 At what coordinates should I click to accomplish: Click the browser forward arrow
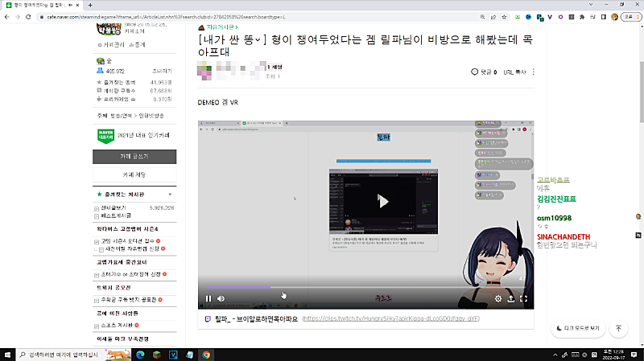coord(17,17)
